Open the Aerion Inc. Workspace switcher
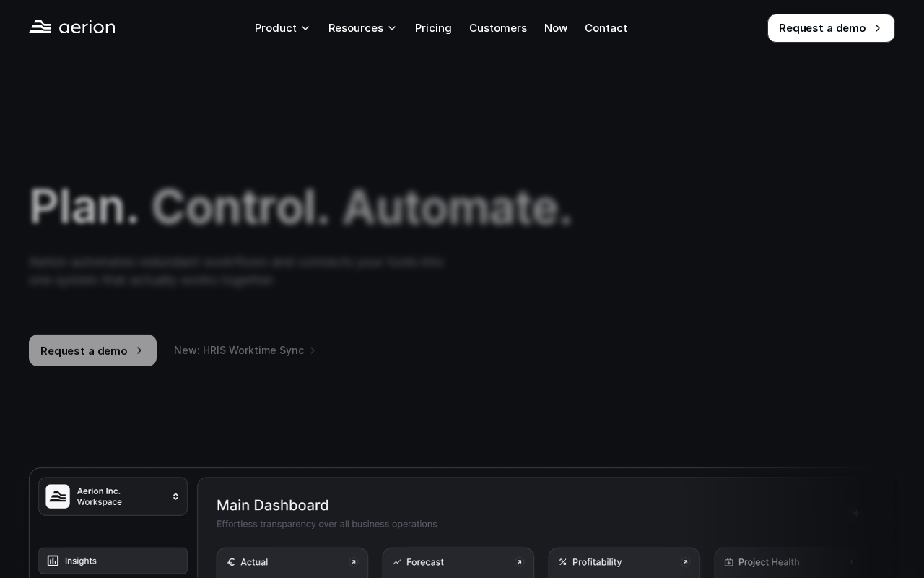 coord(113,496)
